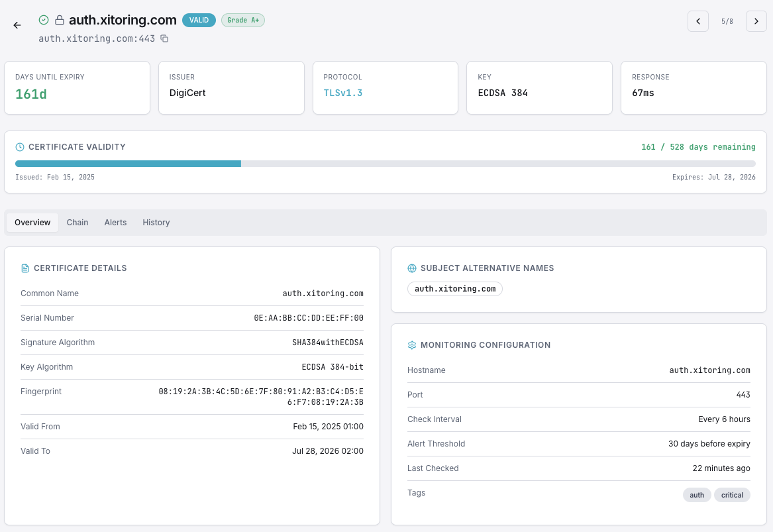Viewport: 773px width, 532px height.
Task: Select the auth.xitoring.com name chip
Action: [455, 289]
